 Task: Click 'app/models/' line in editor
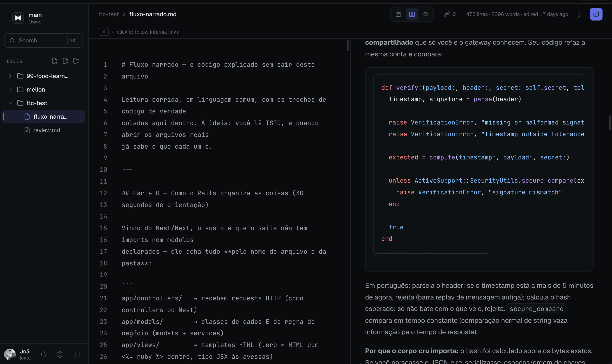[218, 322]
